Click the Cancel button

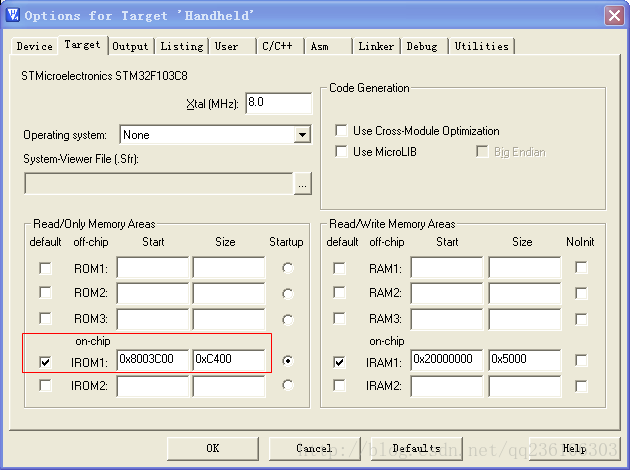[314, 448]
